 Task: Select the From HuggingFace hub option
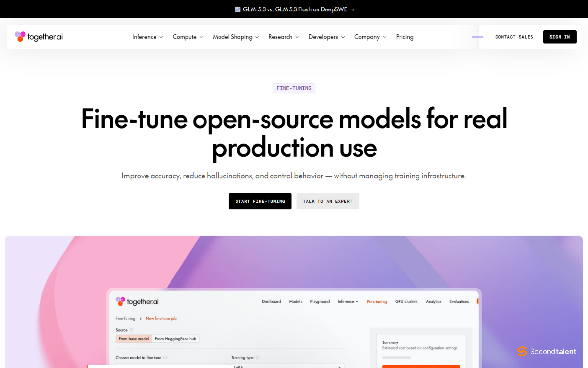(x=175, y=339)
